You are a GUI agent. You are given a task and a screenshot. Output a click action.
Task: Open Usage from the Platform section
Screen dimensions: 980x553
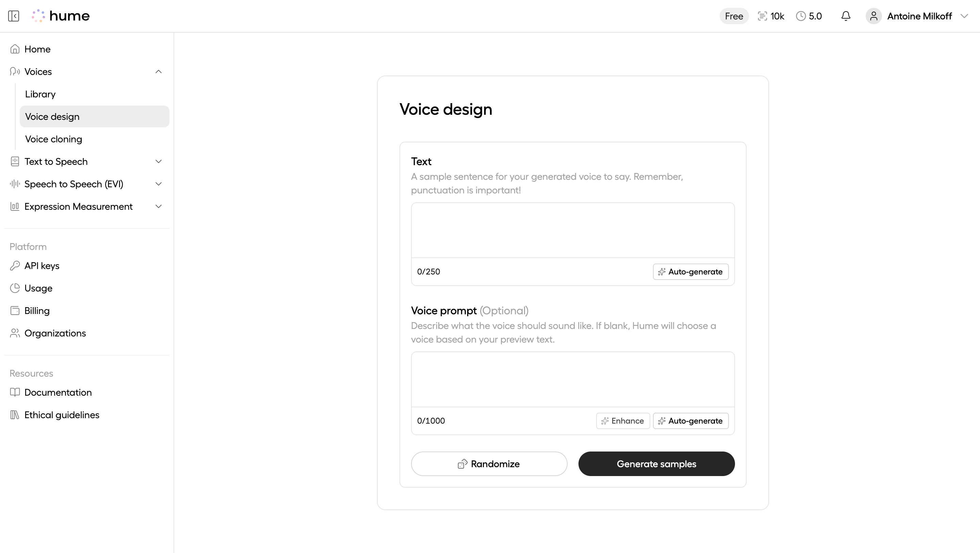pos(38,288)
